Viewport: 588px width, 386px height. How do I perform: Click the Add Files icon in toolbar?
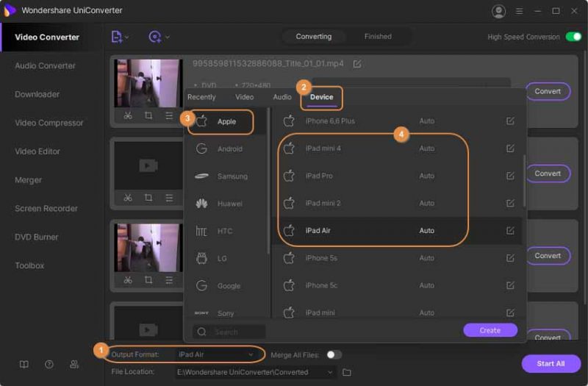coord(117,37)
